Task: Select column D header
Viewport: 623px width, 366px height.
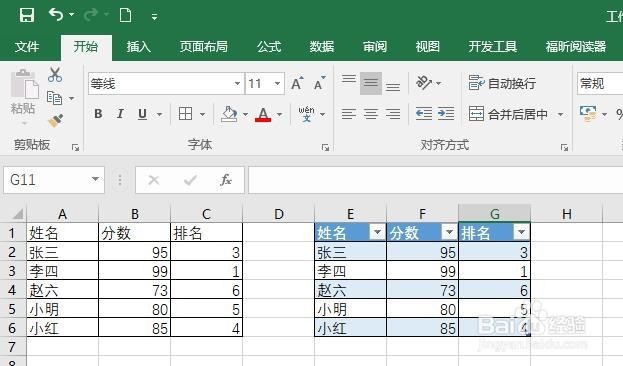Action: point(279,214)
